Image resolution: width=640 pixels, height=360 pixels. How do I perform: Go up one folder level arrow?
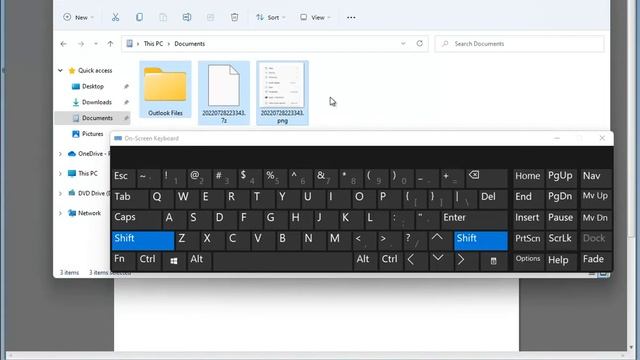(x=110, y=44)
